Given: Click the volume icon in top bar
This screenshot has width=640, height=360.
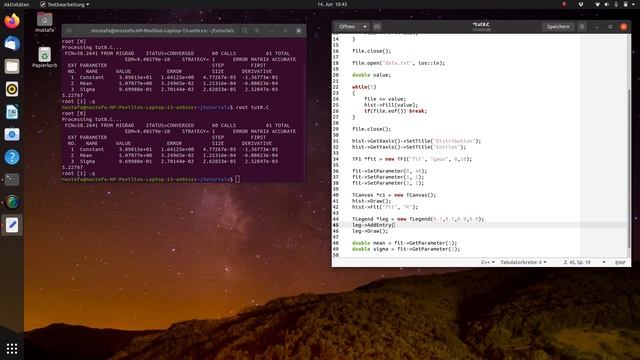Looking at the screenshot, I should pos(607,4).
